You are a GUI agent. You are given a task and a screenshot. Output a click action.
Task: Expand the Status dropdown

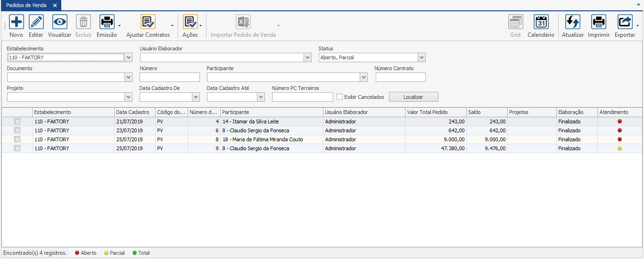pos(421,57)
